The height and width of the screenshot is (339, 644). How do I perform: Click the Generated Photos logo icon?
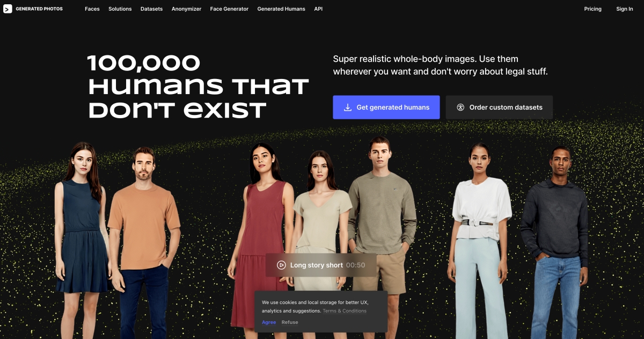tap(8, 9)
